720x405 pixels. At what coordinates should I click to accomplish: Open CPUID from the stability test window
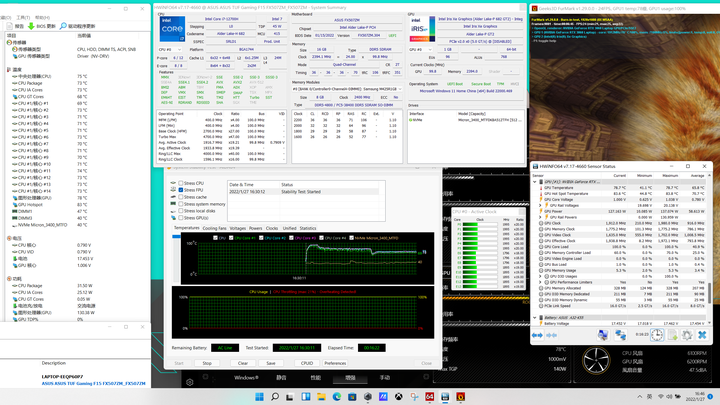tap(307, 363)
